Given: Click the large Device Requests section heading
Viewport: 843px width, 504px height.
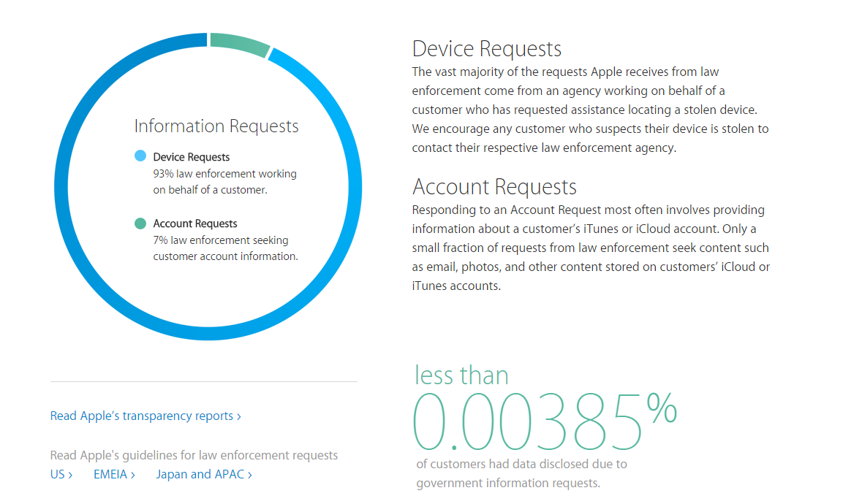Looking at the screenshot, I should pyautogui.click(x=487, y=49).
